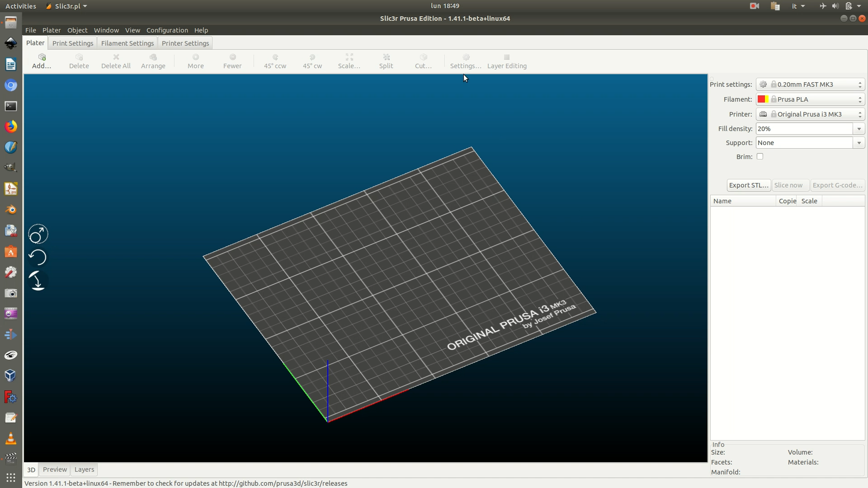868x488 pixels.
Task: Select the 3D view tab
Action: click(x=31, y=470)
